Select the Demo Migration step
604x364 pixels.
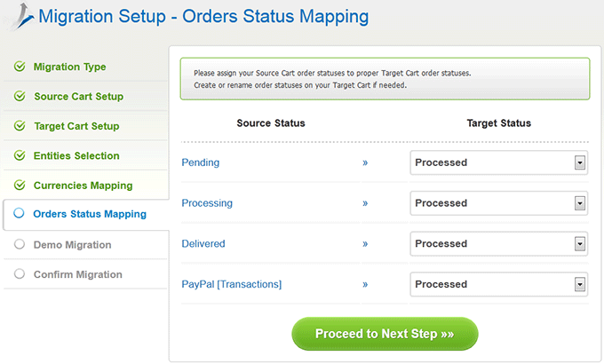point(73,245)
